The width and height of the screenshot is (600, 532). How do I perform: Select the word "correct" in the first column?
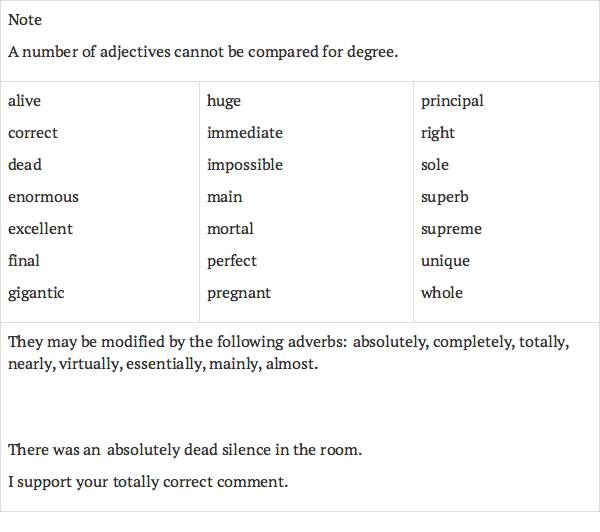coord(33,133)
